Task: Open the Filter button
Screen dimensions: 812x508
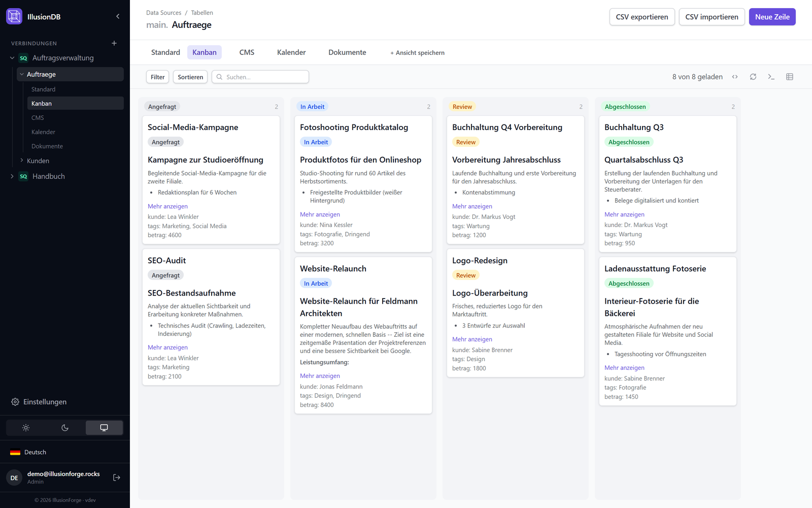Action: [157, 77]
